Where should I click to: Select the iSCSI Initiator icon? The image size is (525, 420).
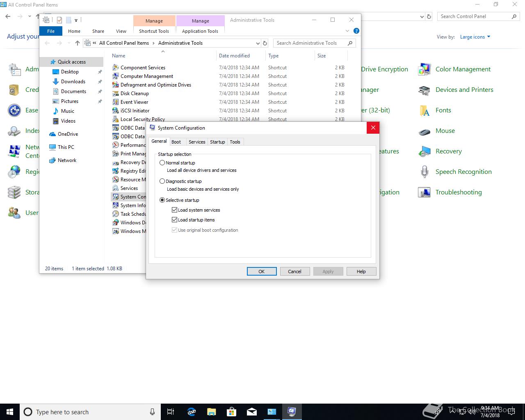(116, 111)
